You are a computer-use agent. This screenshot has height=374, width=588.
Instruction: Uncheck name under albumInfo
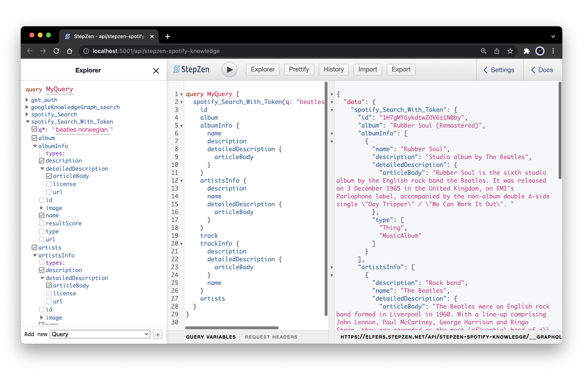(x=41, y=215)
